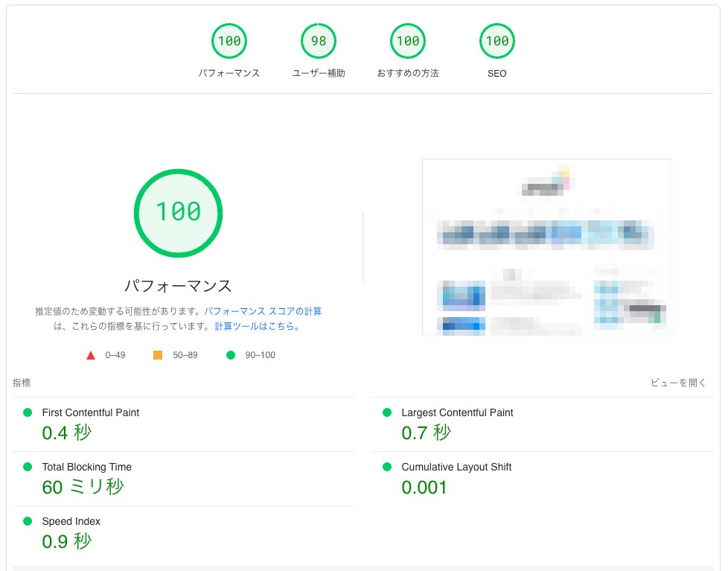Click the green circle 90–100 legend icon
This screenshot has height=571, width=728.
coord(231,355)
